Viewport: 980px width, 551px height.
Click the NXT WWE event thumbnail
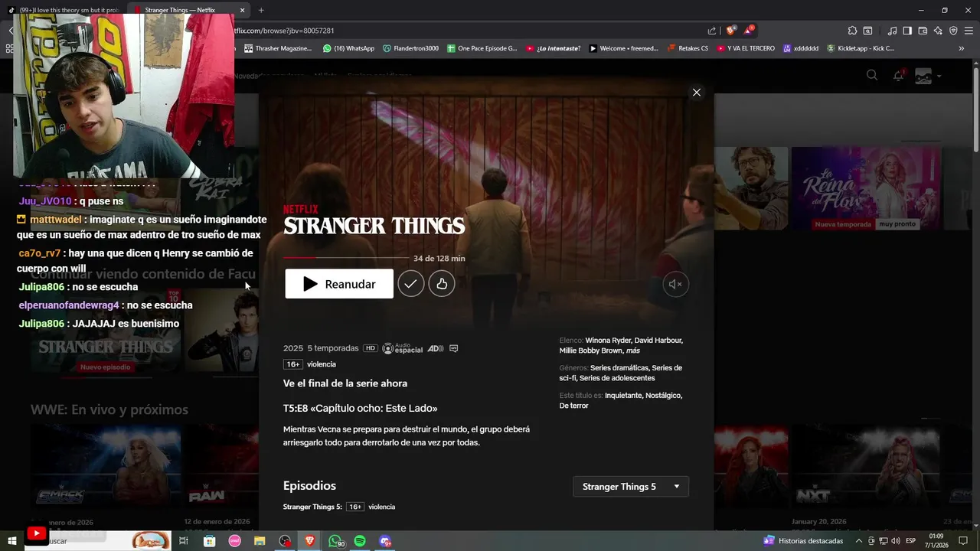tap(866, 466)
